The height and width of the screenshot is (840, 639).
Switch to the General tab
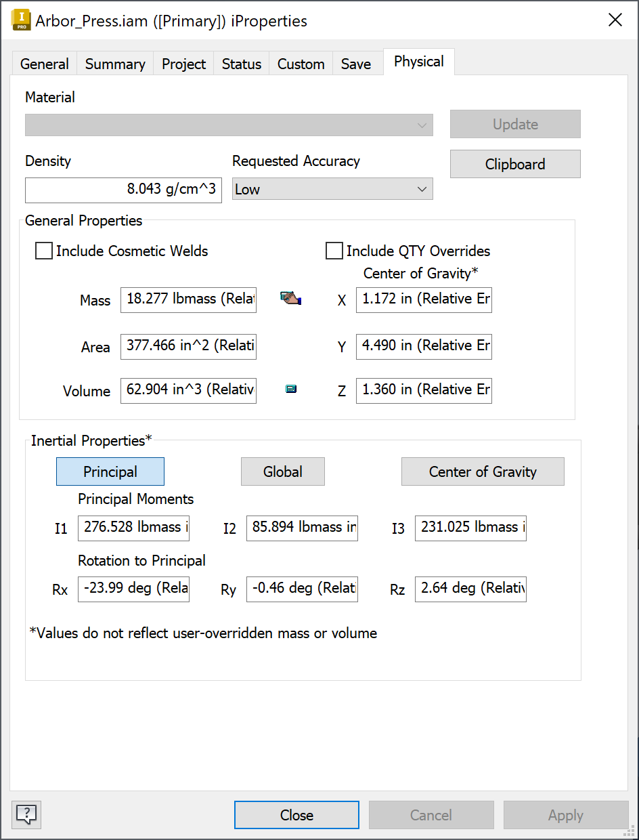tap(45, 64)
